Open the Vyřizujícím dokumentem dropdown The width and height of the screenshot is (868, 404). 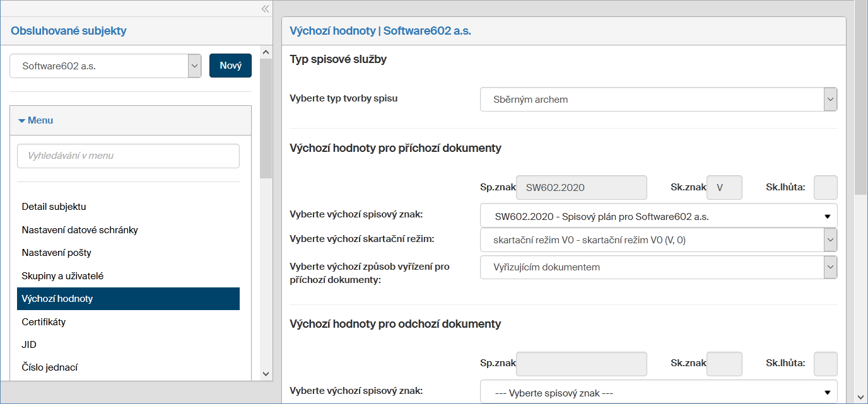pos(658,267)
